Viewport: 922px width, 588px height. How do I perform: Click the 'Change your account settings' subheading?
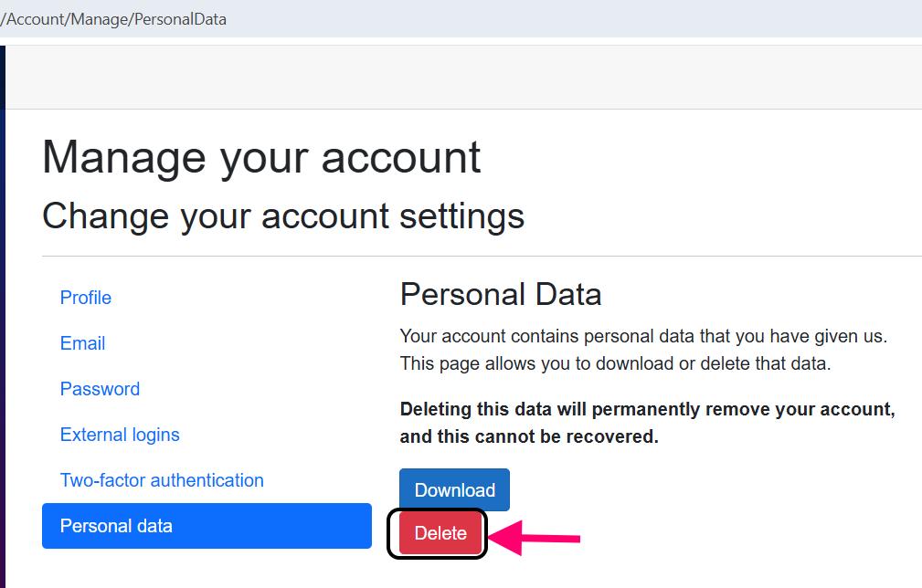[283, 216]
